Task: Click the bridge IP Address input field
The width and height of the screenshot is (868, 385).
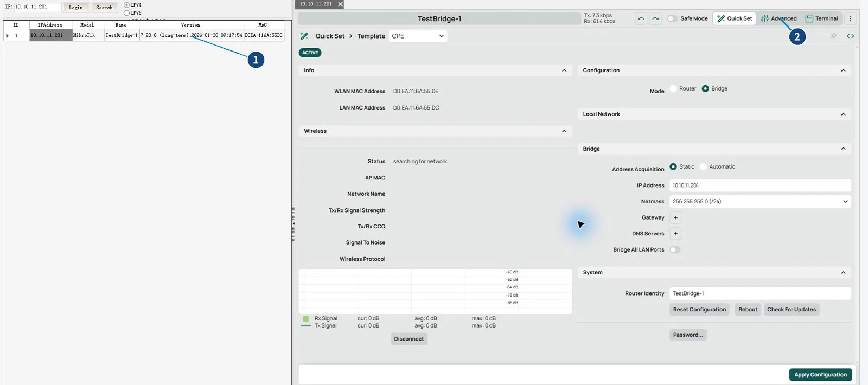Action: [760, 185]
